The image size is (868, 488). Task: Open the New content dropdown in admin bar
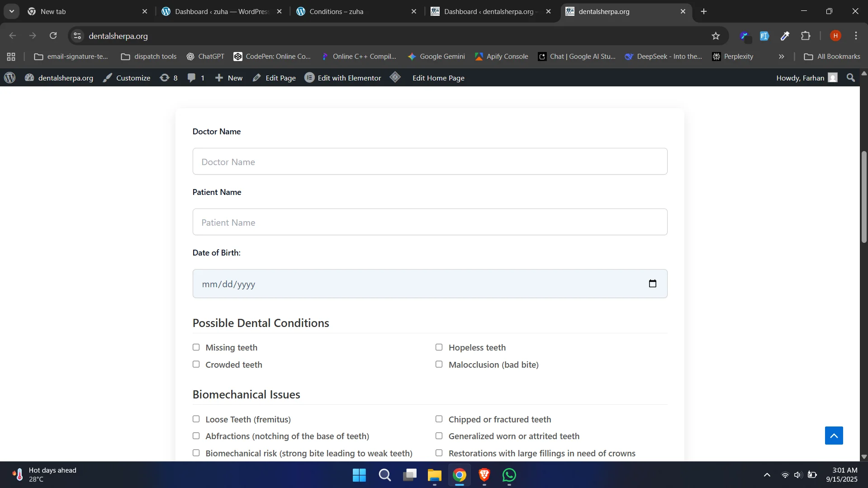pos(229,78)
